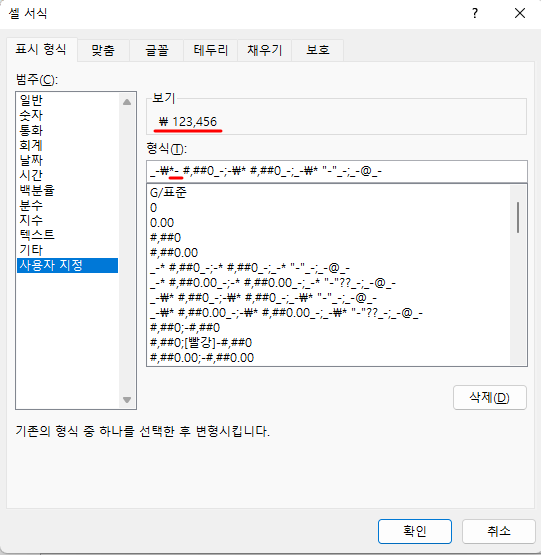Select the #,##0.00 format entry
The width and height of the screenshot is (541, 555).
pyautogui.click(x=329, y=253)
